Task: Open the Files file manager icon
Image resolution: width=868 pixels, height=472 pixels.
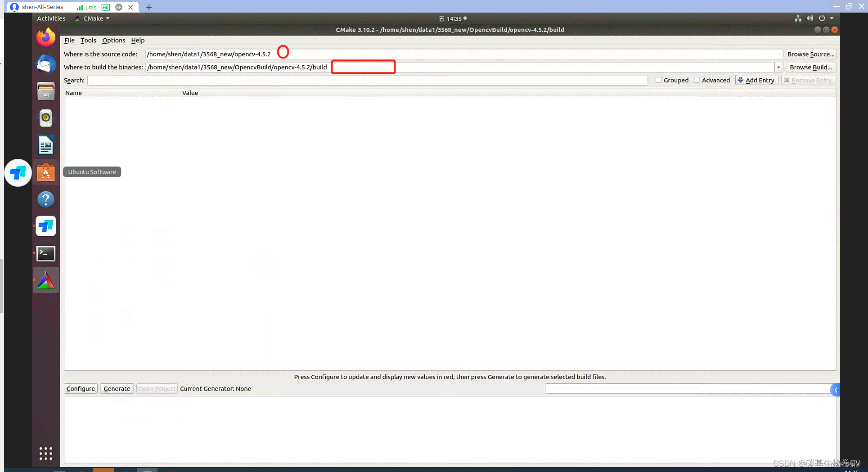Action: pos(45,91)
